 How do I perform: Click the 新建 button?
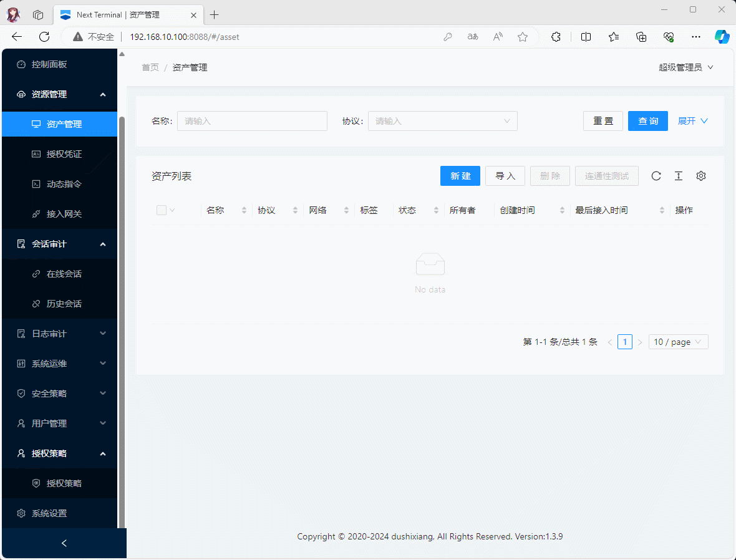point(460,176)
